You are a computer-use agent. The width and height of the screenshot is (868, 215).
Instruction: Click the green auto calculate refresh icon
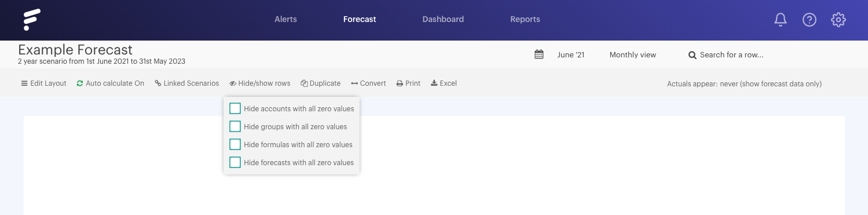[80, 83]
